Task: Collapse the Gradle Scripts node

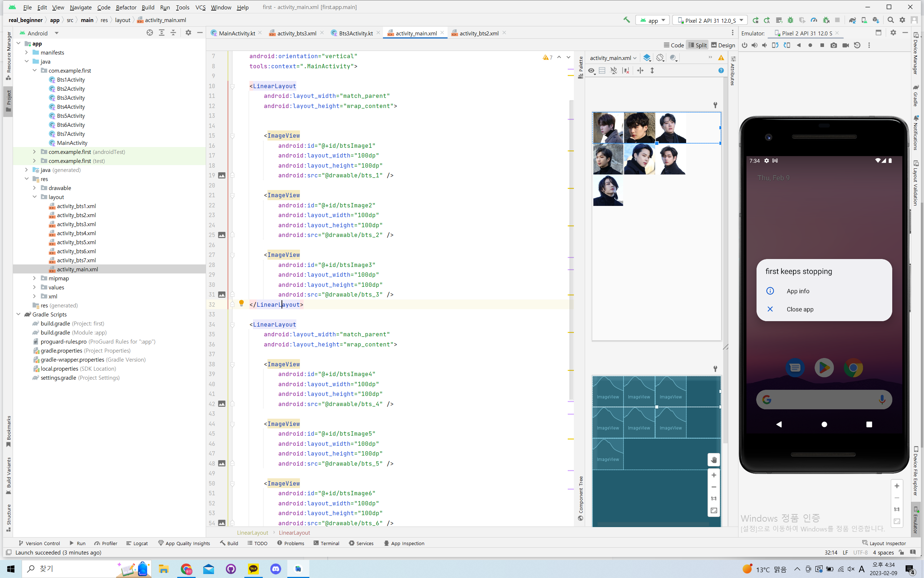Action: pyautogui.click(x=18, y=314)
